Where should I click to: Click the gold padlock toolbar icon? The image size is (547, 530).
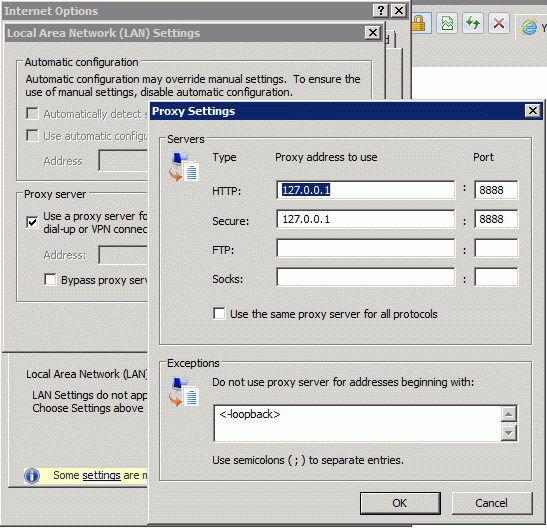(419, 24)
